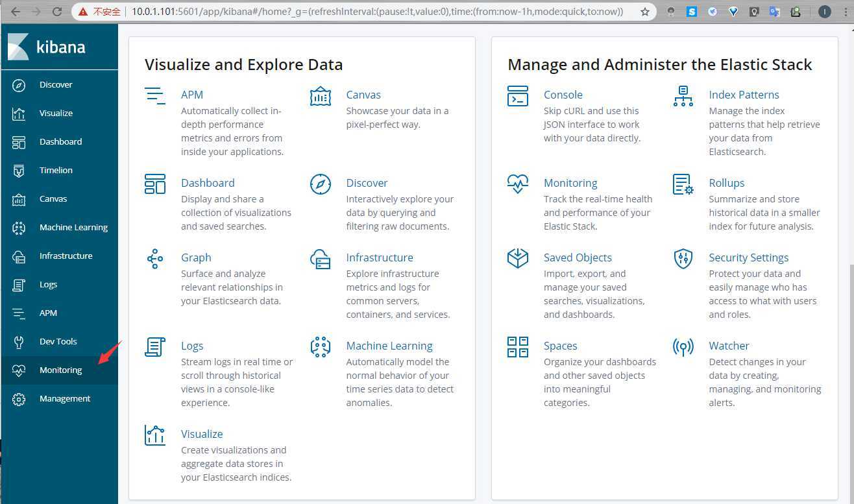Click the Machine Learning card icon
Viewport: 854px width, 504px height.
(x=321, y=347)
